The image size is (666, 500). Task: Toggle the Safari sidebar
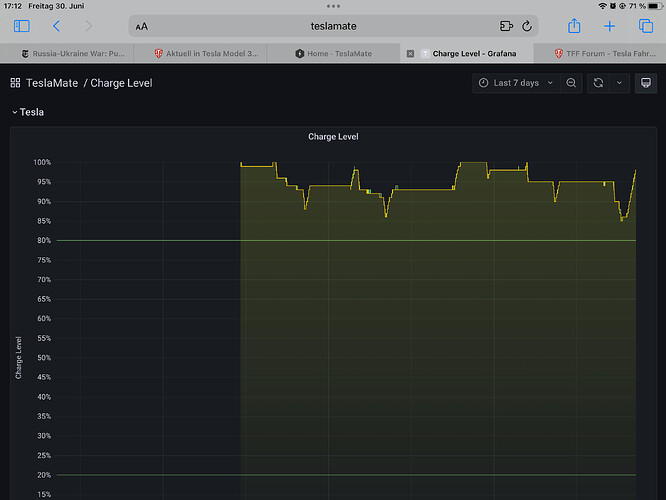pos(21,26)
